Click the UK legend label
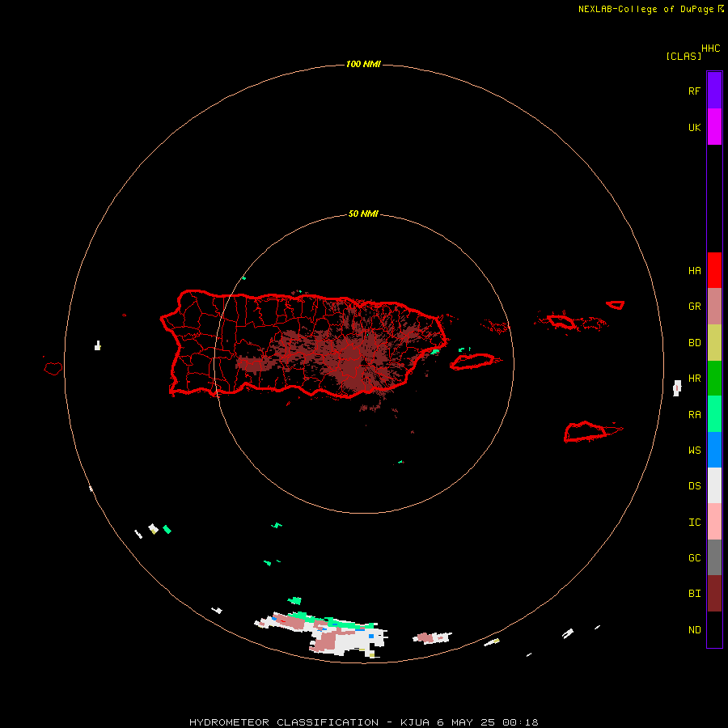This screenshot has width=728, height=728. click(694, 127)
